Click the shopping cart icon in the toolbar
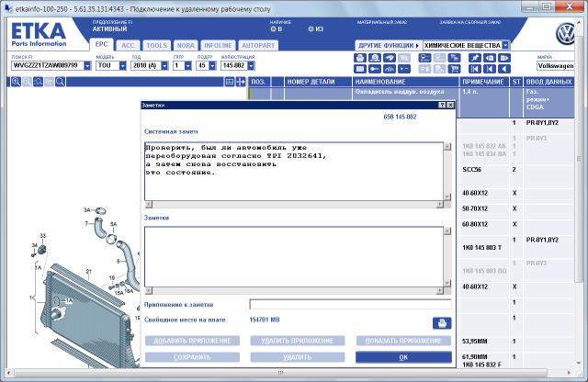This screenshot has height=382, width=588. 455,69
